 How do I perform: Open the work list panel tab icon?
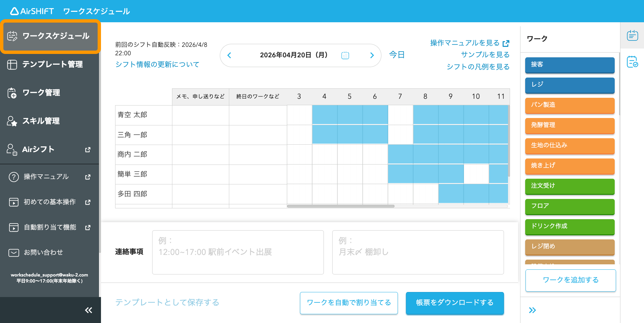(632, 35)
